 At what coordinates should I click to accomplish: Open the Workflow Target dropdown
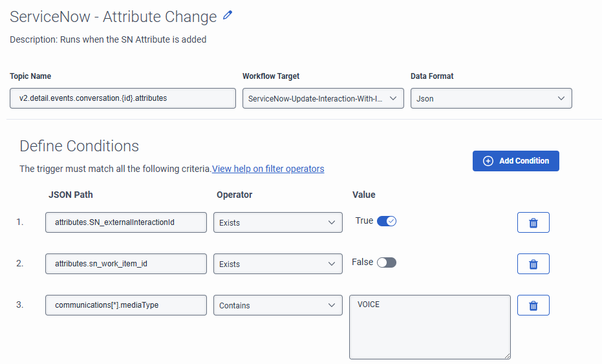[323, 98]
